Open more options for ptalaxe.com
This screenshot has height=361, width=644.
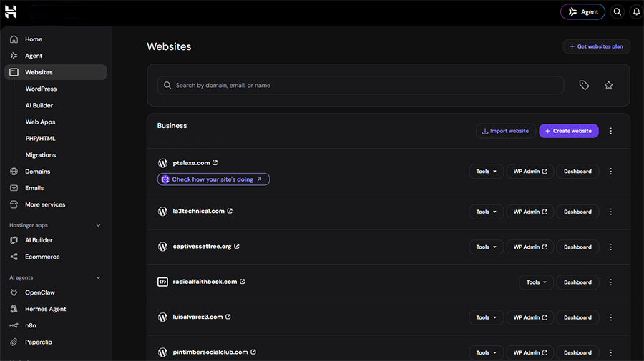click(x=611, y=172)
